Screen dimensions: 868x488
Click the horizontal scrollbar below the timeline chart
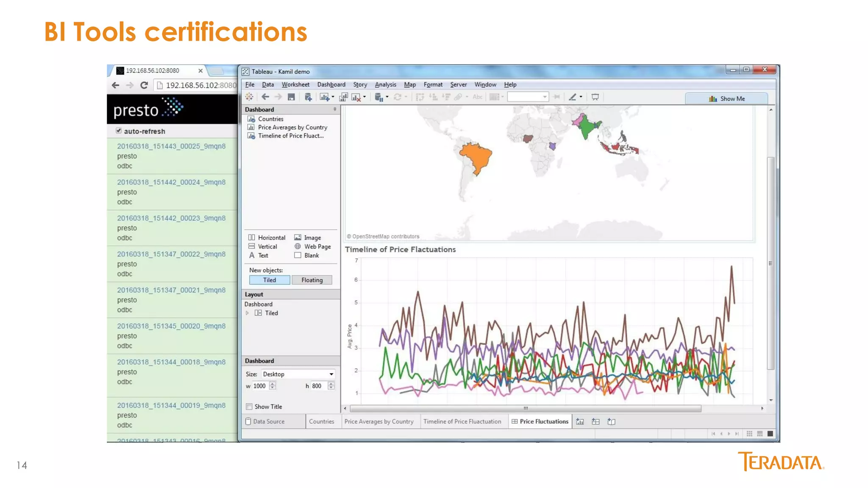(x=526, y=408)
